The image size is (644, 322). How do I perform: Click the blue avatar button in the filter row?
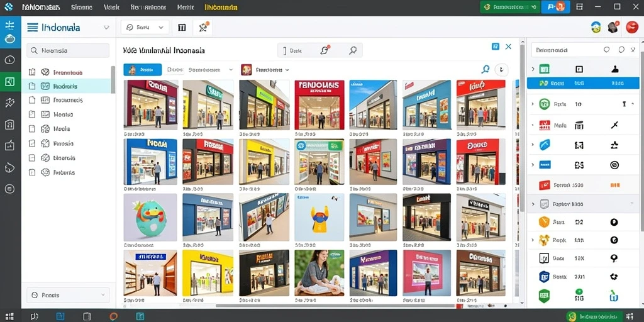click(x=143, y=70)
